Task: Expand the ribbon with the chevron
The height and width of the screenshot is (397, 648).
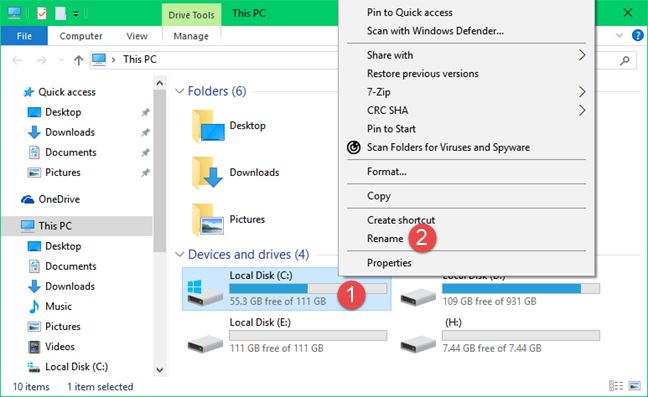Action: point(619,36)
